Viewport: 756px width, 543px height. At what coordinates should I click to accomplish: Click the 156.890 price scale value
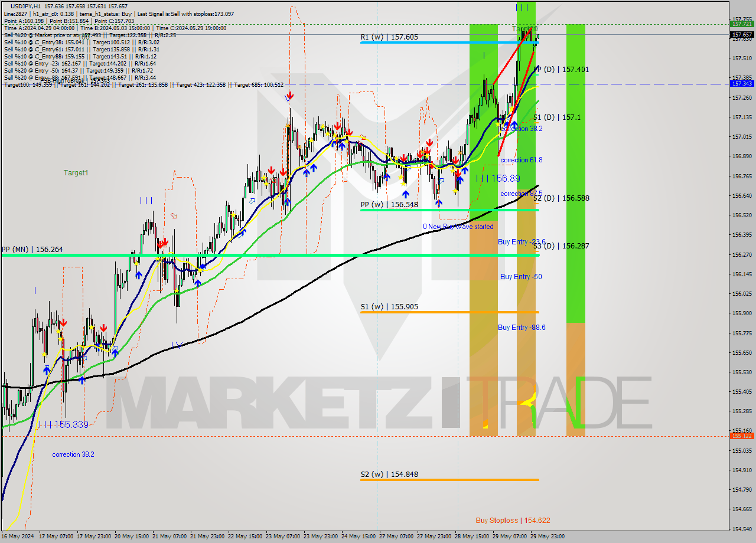point(742,156)
